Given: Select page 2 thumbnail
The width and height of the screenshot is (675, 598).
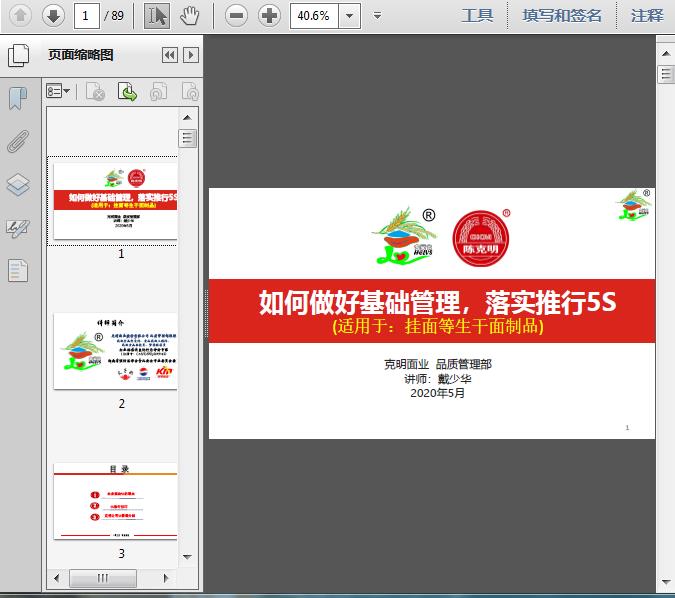Looking at the screenshot, I should click(x=115, y=351).
